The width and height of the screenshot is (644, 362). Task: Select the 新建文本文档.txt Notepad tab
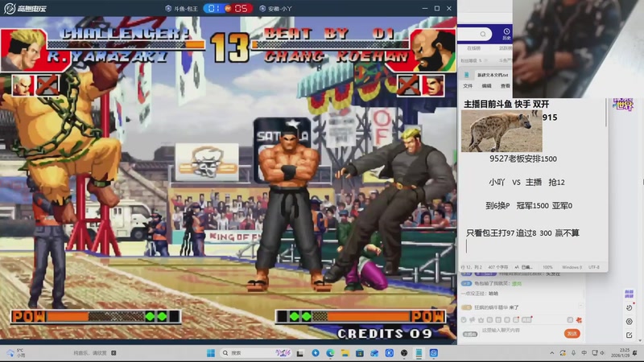coord(493,75)
